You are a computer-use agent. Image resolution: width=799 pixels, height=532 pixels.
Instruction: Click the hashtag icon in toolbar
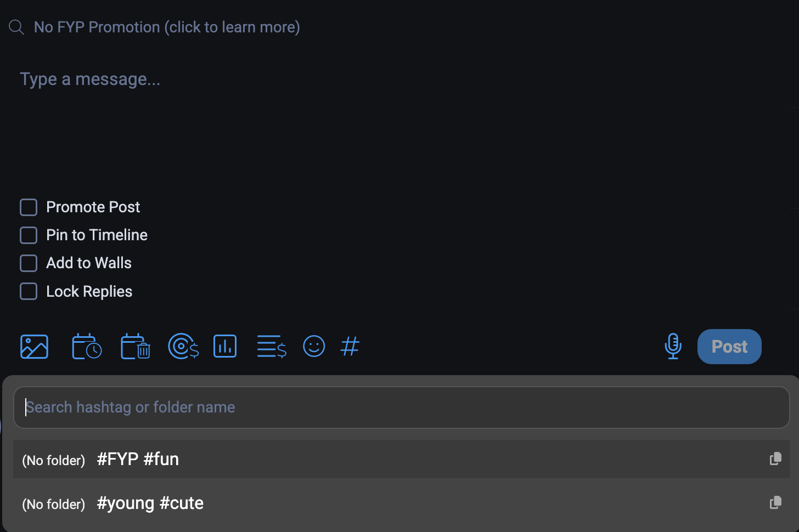pyautogui.click(x=350, y=347)
